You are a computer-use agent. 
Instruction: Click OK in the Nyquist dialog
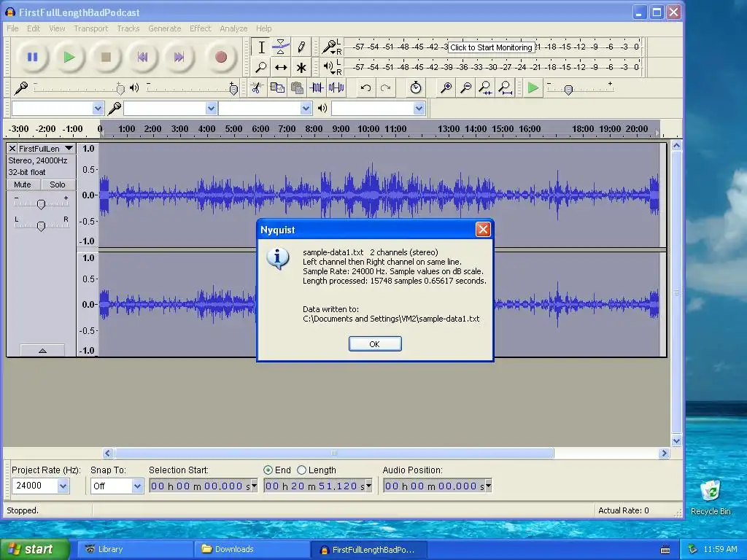tap(375, 344)
